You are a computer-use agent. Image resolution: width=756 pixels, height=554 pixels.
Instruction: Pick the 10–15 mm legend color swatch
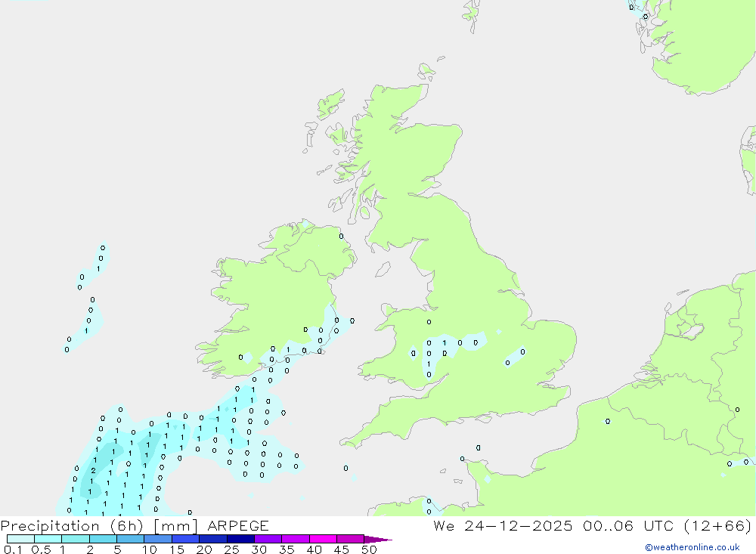tap(158, 539)
